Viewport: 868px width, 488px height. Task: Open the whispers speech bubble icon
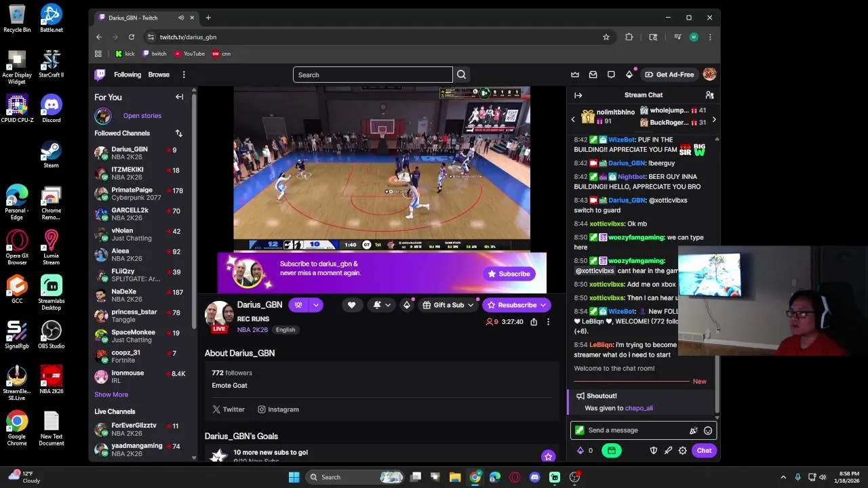[611, 75]
